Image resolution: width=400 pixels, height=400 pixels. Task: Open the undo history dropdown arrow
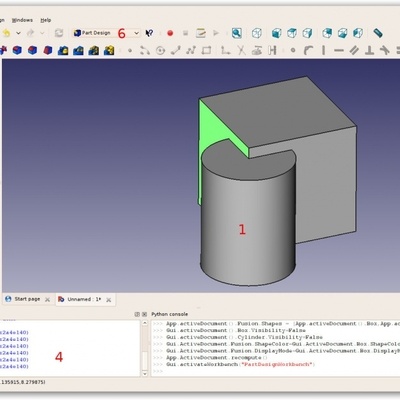click(x=18, y=33)
